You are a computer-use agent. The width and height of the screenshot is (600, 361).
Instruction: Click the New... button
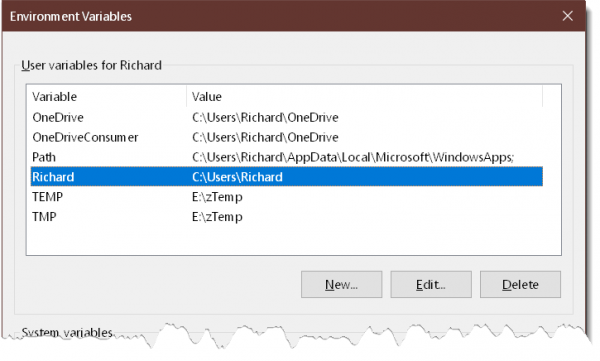point(341,284)
